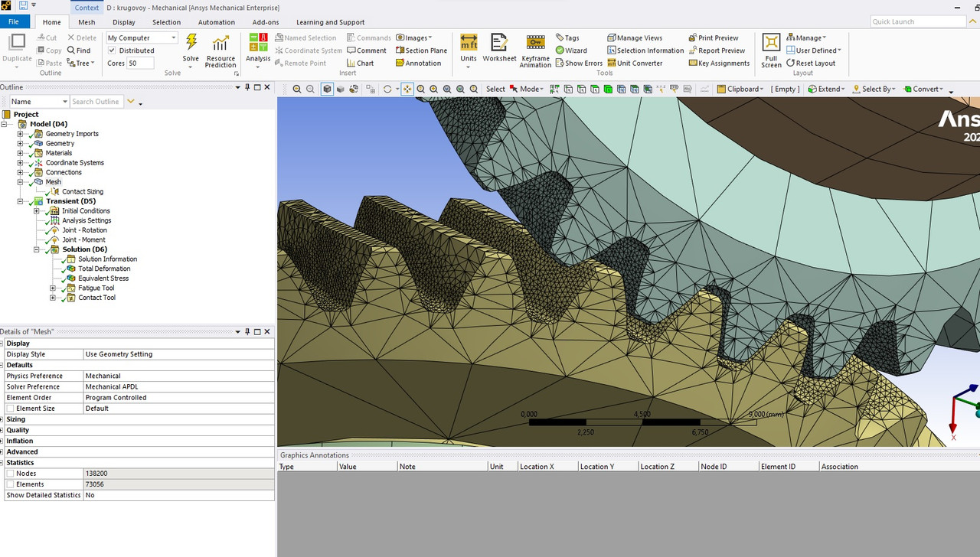This screenshot has width=980, height=557.
Task: Select Equivalent Stress result
Action: [103, 278]
